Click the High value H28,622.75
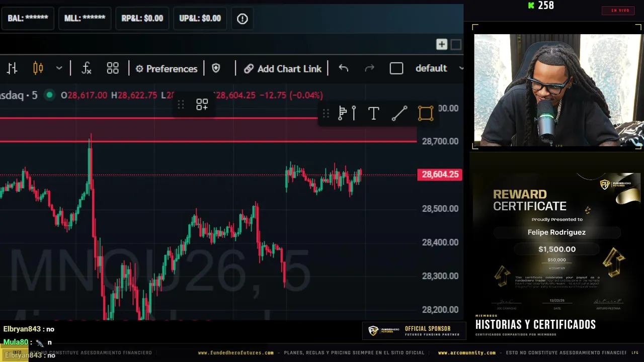The image size is (644, 362). coord(134,95)
